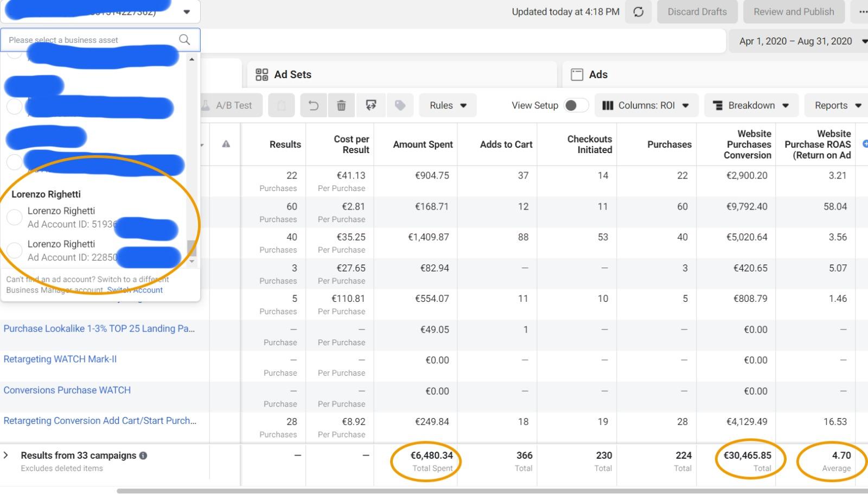
Task: Expand the Rules dropdown menu
Action: pyautogui.click(x=448, y=105)
